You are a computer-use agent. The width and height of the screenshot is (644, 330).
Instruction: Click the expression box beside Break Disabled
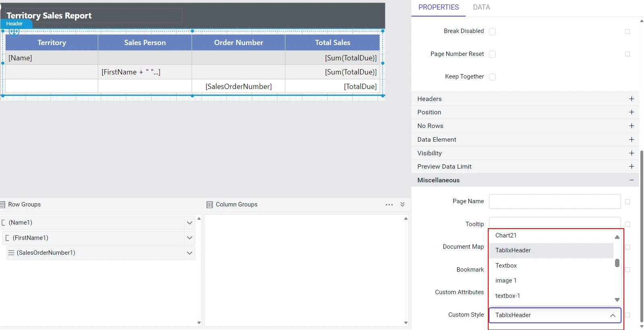click(627, 31)
